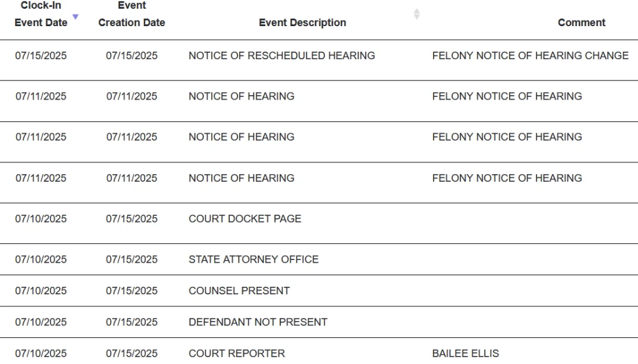Screen dimensions: 638x364
Task: Sort by Event Description column header
Action: [302, 22]
